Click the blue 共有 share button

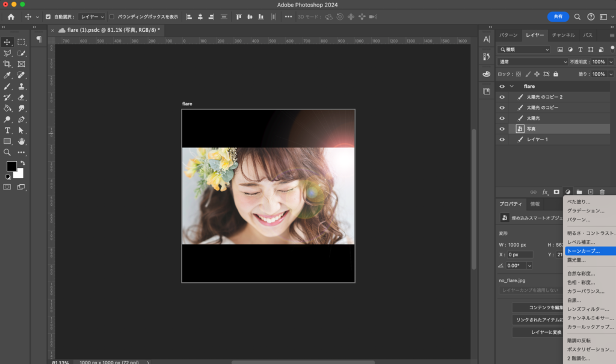pos(558,17)
